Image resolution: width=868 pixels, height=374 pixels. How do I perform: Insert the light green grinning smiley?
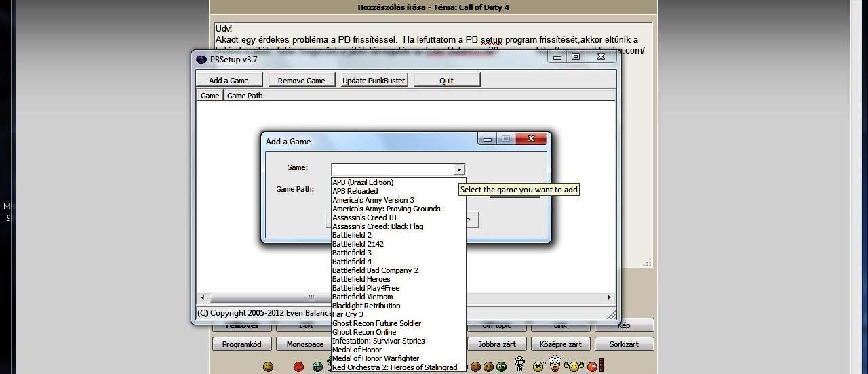(317, 367)
